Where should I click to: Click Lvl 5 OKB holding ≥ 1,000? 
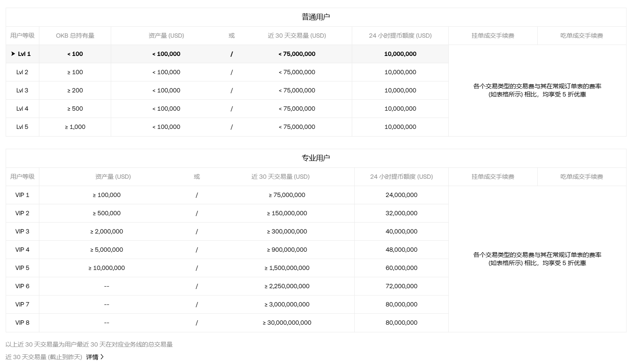click(x=75, y=127)
